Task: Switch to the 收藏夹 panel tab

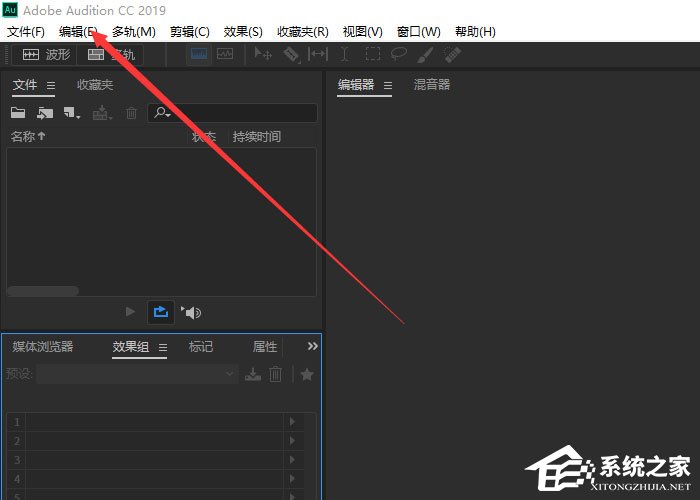Action: click(x=95, y=85)
